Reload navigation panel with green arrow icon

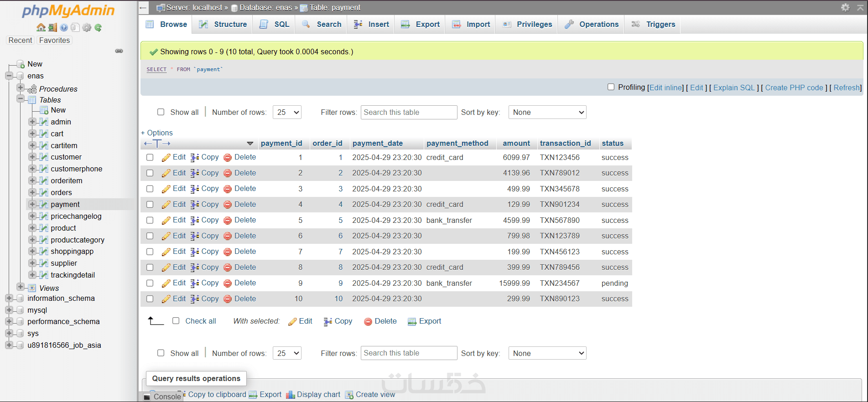98,27
